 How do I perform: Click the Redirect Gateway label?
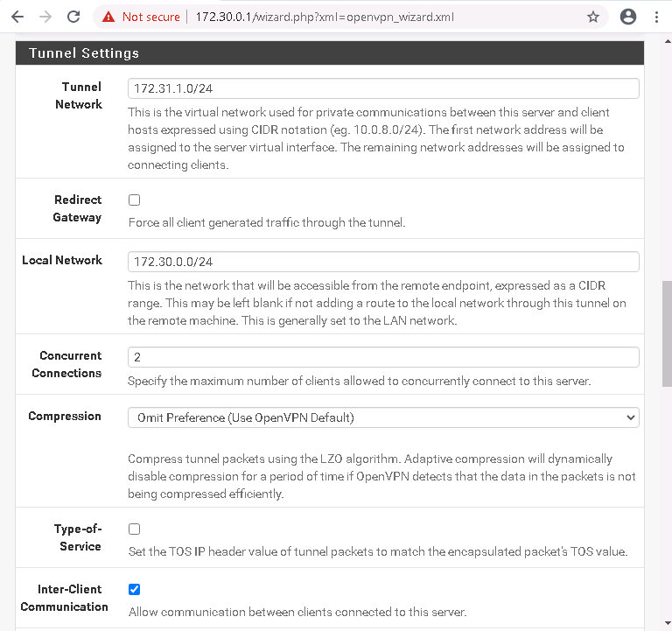(x=78, y=209)
